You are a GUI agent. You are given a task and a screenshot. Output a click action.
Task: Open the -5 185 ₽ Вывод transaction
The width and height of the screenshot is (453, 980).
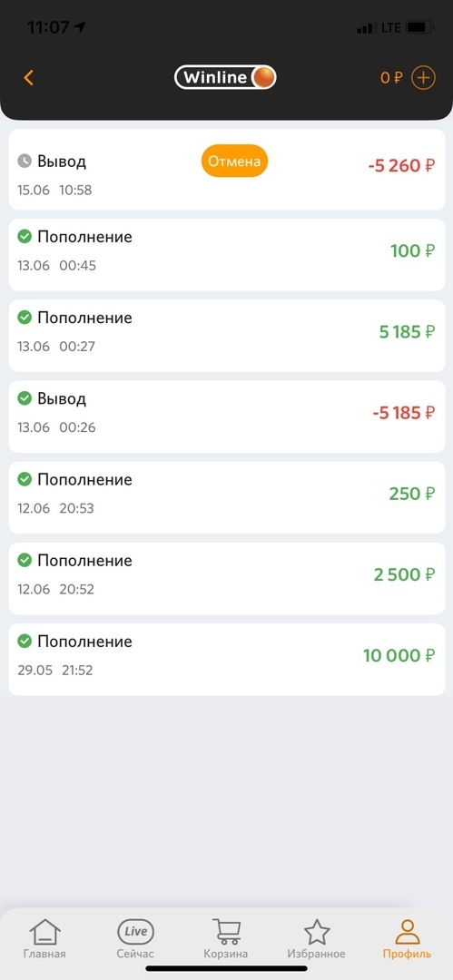[227, 416]
